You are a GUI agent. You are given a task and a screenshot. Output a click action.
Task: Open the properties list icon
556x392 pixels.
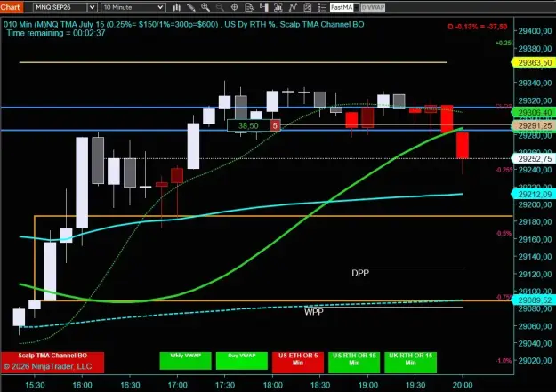322,7
